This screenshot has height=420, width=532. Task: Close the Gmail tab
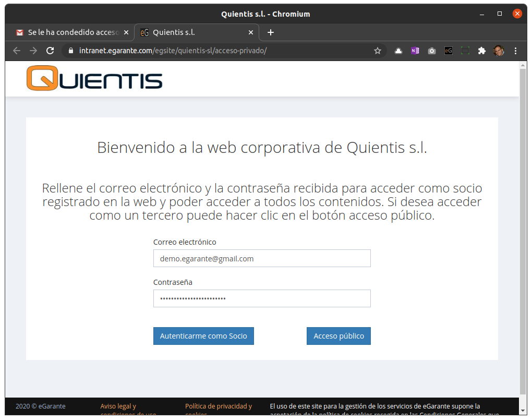pos(126,32)
